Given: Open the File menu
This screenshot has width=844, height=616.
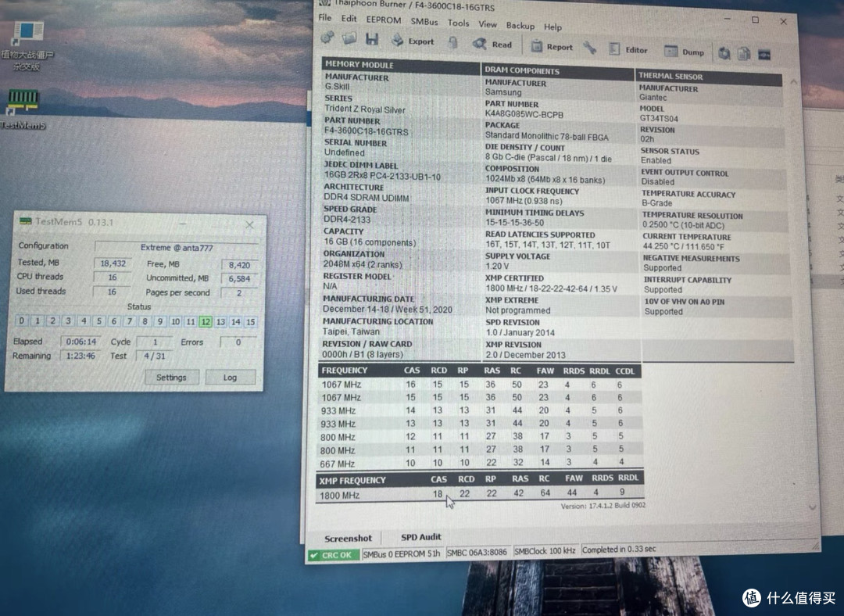Looking at the screenshot, I should tap(325, 17).
